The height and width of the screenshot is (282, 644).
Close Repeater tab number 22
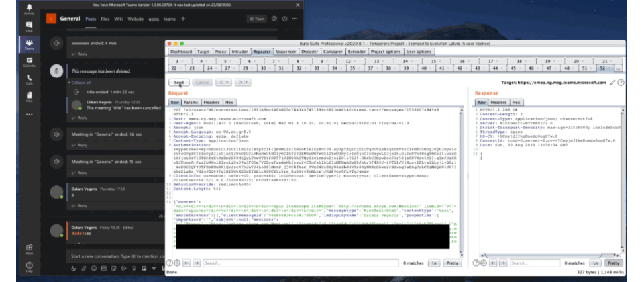[x=182, y=68]
